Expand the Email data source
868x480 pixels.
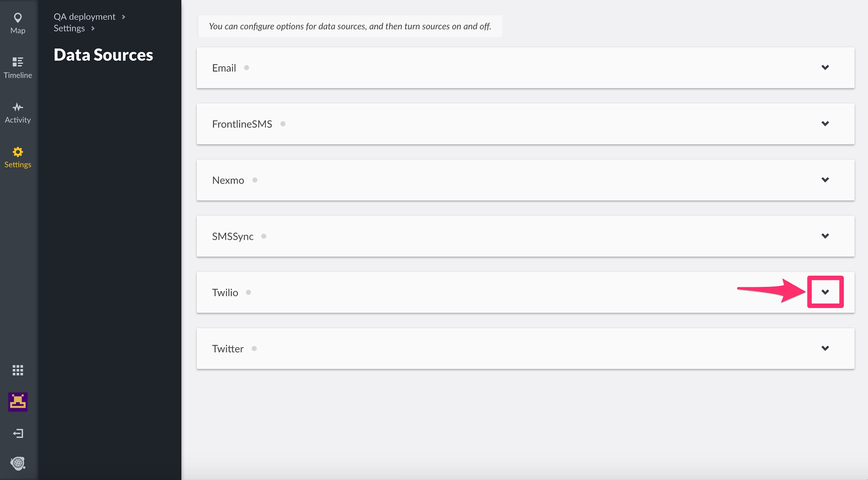[825, 67]
